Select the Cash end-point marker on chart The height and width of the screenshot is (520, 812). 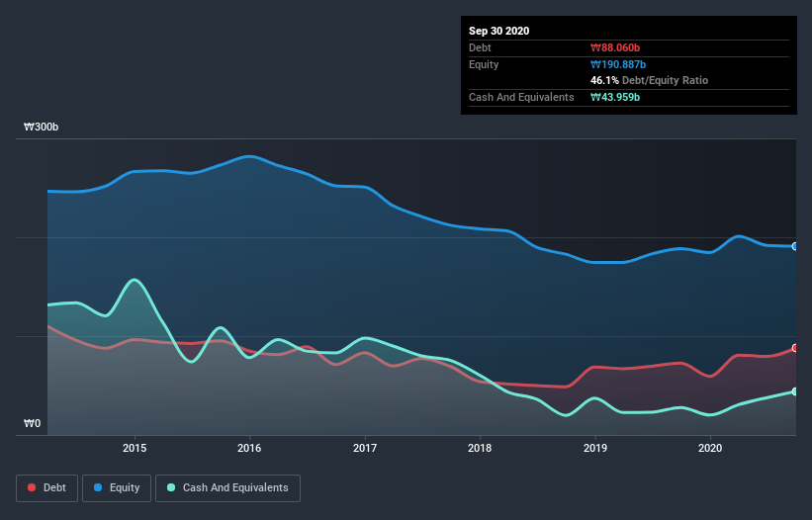(795, 391)
